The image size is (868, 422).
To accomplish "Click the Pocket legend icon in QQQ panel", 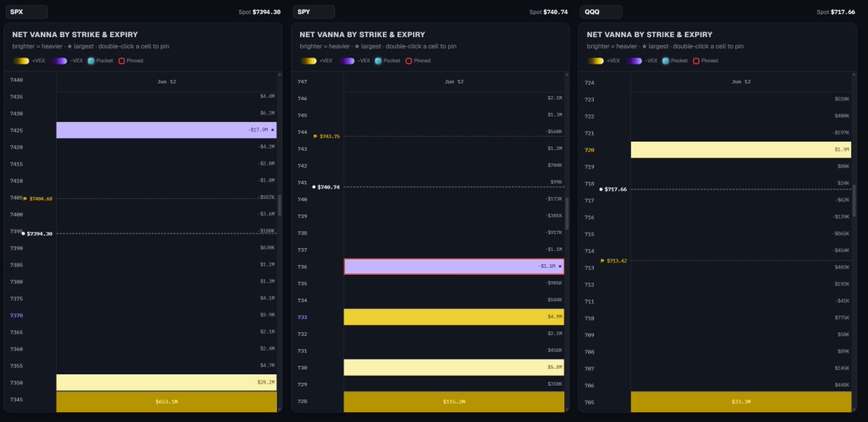I will coord(665,61).
